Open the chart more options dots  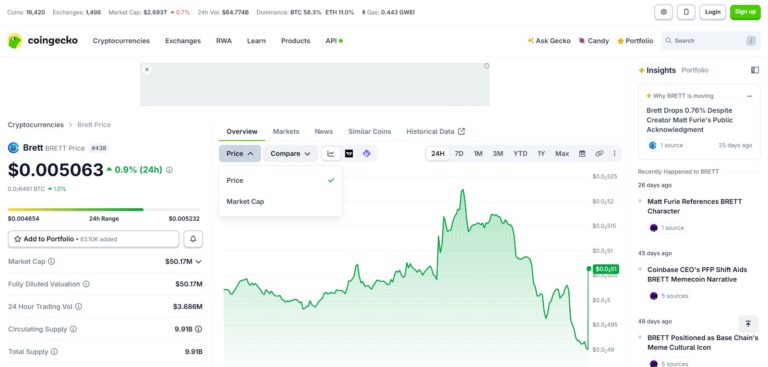pyautogui.click(x=614, y=153)
